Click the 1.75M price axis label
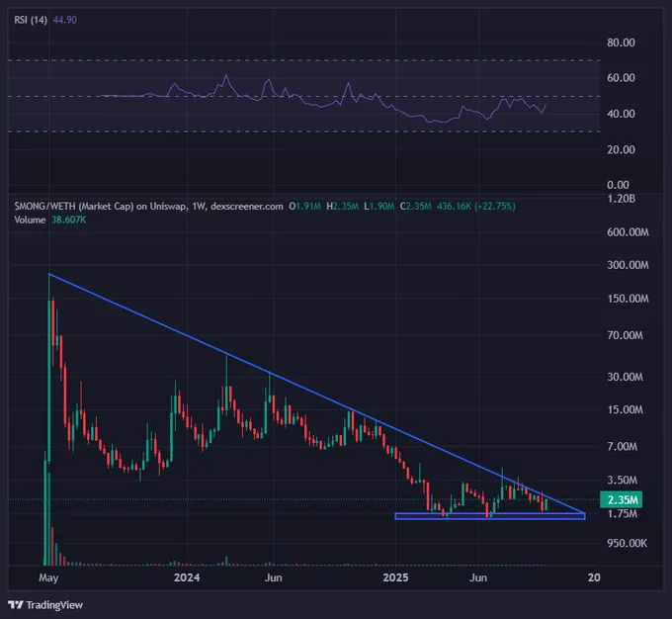The width and height of the screenshot is (672, 619). pos(623,513)
